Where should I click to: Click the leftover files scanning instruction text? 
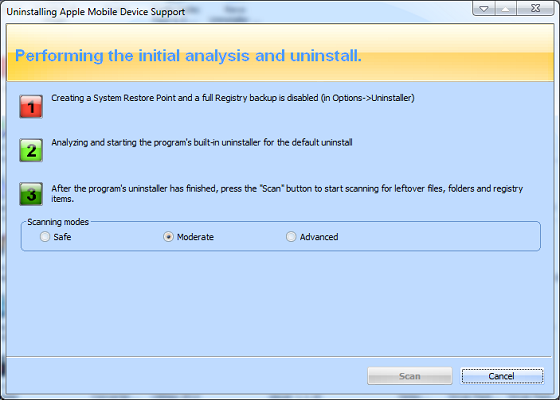point(287,194)
